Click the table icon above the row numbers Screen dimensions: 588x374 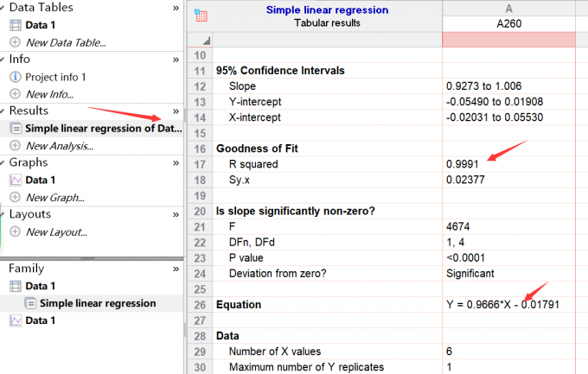click(201, 16)
